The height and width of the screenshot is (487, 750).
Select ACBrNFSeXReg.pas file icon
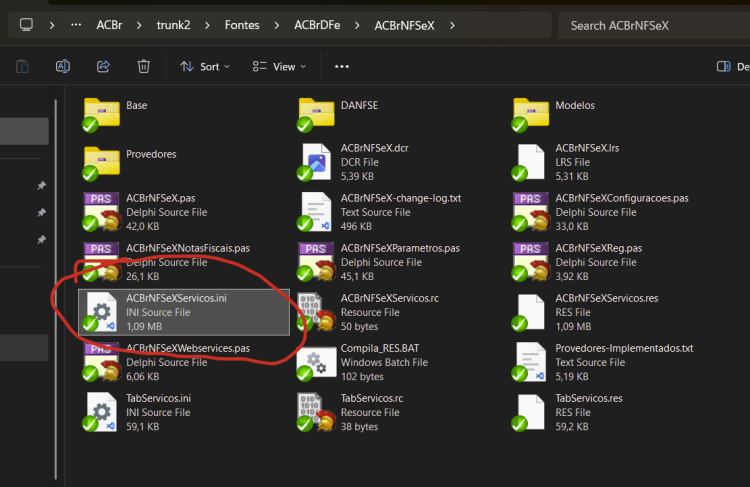pos(531,261)
